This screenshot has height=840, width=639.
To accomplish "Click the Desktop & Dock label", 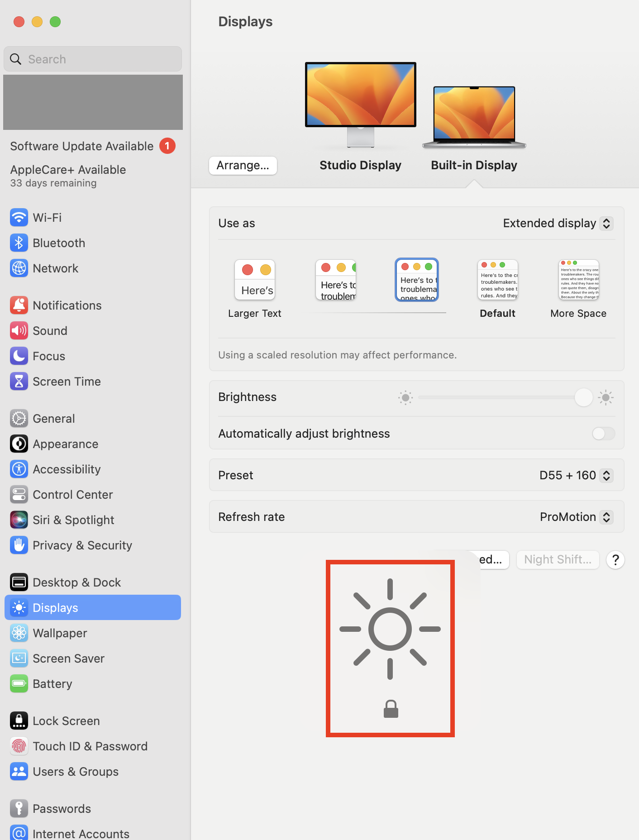I will click(x=76, y=582).
